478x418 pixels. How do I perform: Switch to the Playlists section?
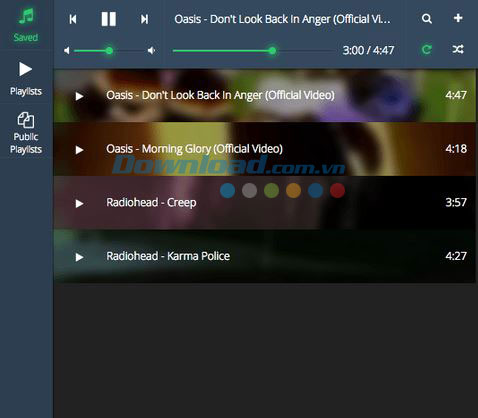click(26, 79)
